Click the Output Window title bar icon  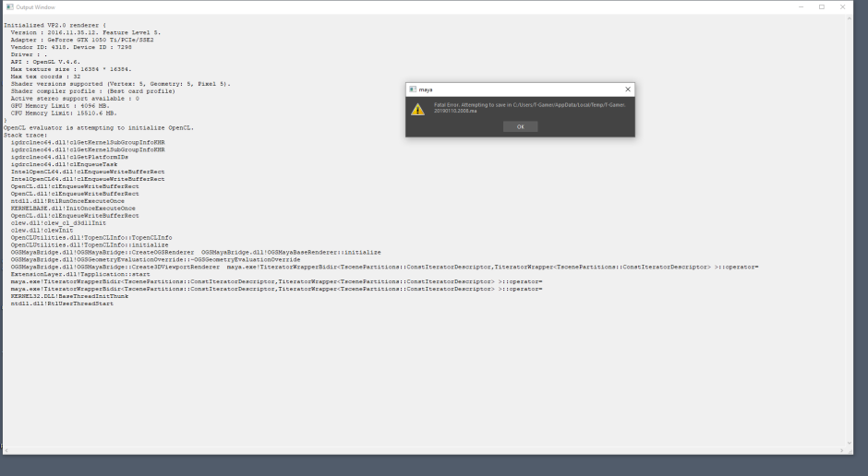click(8, 6)
